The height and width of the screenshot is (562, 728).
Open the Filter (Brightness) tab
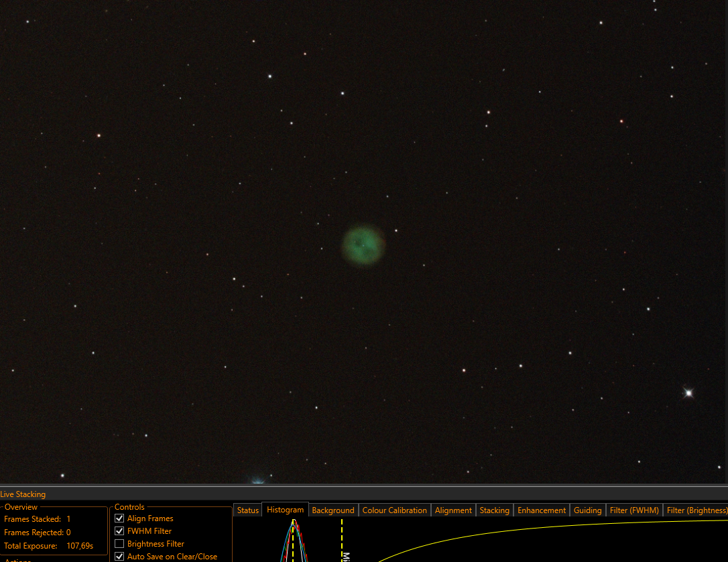pos(696,510)
